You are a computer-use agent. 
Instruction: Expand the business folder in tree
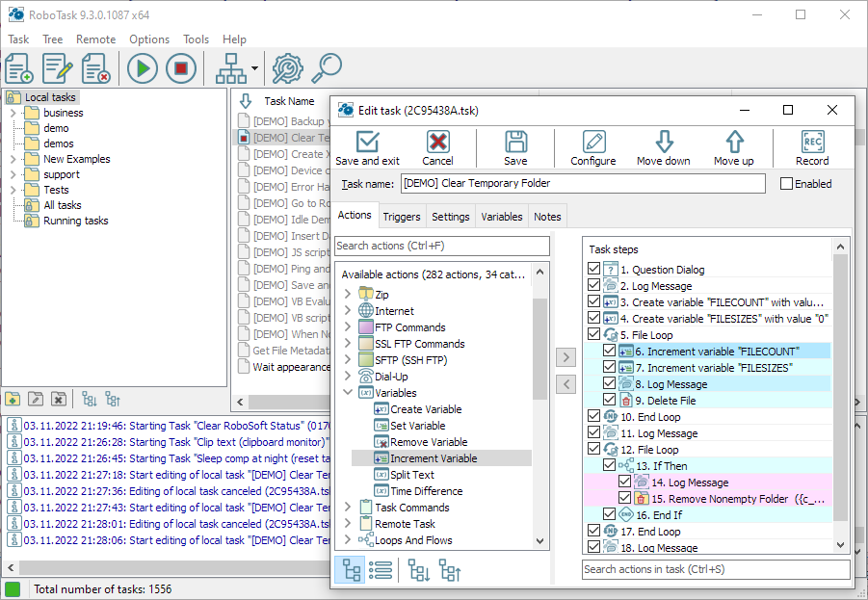pyautogui.click(x=13, y=113)
